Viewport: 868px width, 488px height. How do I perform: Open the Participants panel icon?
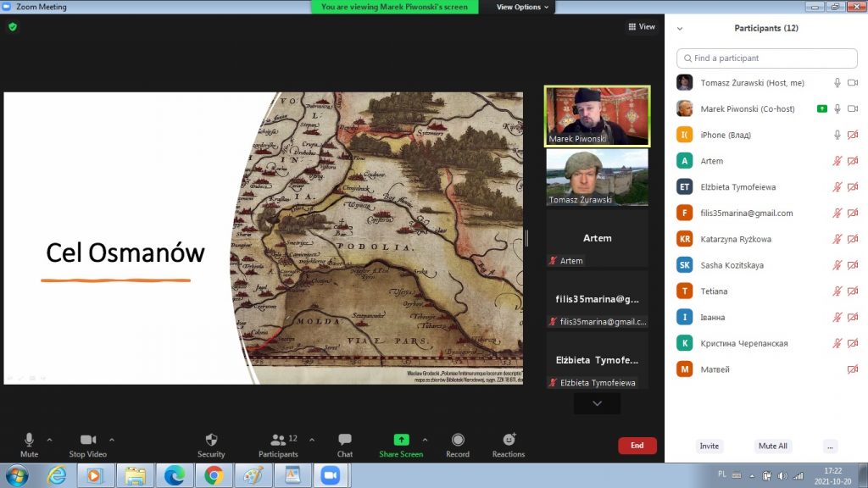coord(278,441)
